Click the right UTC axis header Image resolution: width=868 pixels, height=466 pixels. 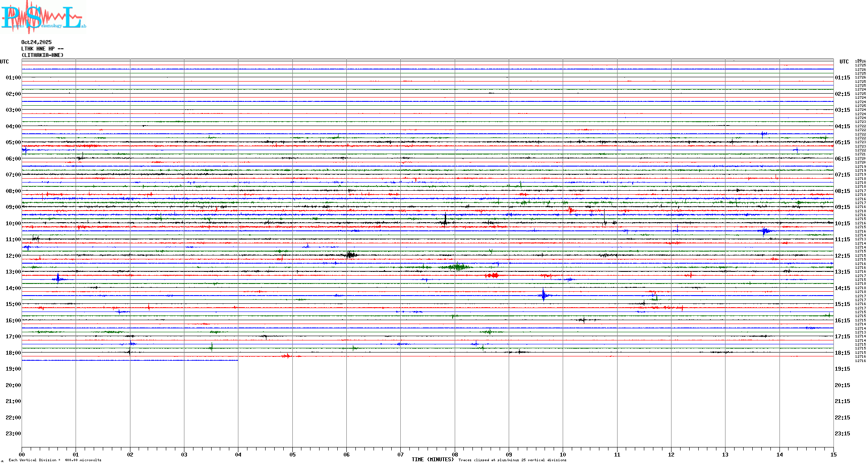pyautogui.click(x=844, y=62)
